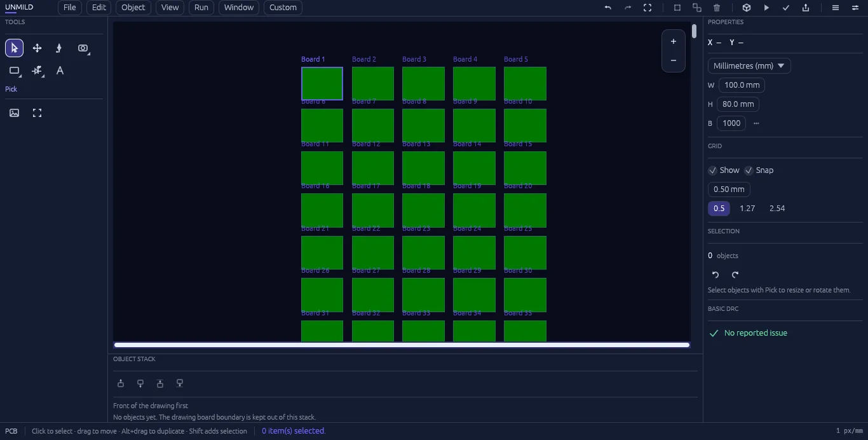Image resolution: width=868 pixels, height=440 pixels.
Task: Click the width W 100.0 mm field
Action: tap(742, 85)
